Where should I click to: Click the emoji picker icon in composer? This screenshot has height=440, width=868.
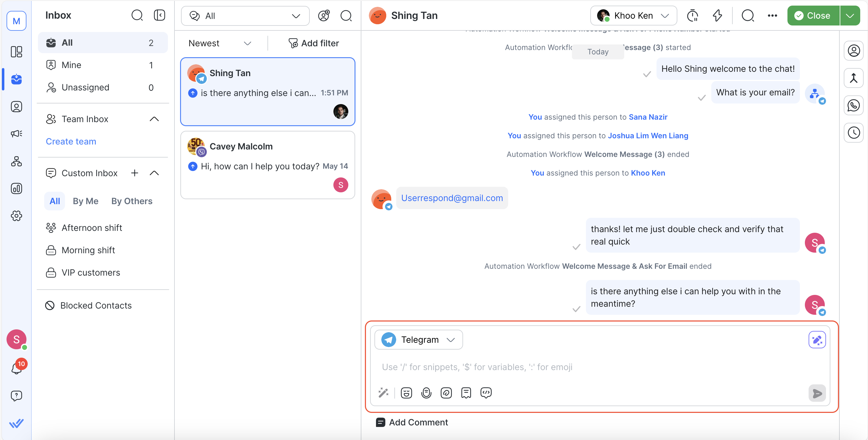(406, 393)
